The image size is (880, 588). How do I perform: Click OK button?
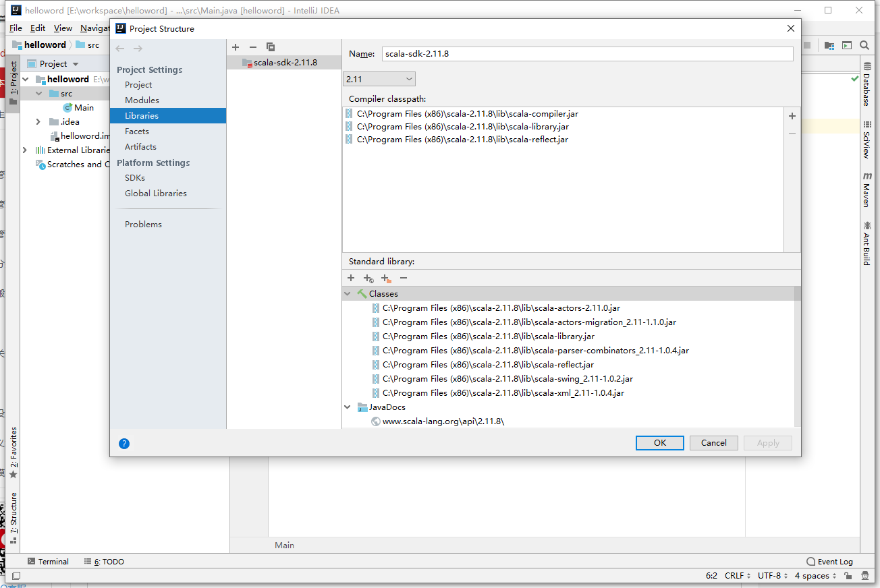click(x=660, y=443)
